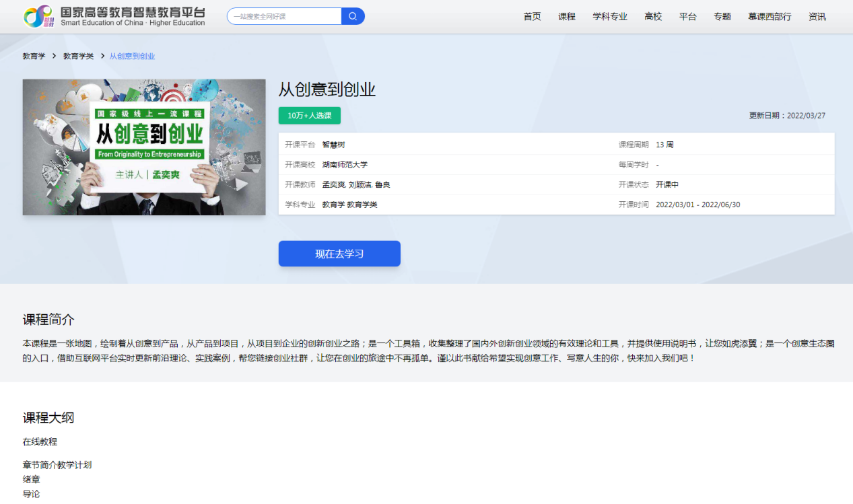Click the Smart Education platform logo

(x=114, y=17)
